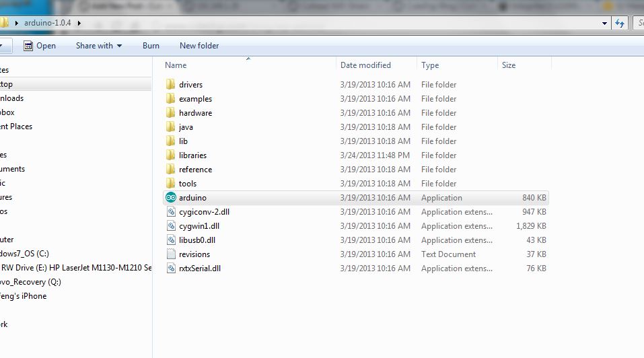This screenshot has width=644, height=358.
Task: Click the 76 KB size value
Action: coord(536,268)
